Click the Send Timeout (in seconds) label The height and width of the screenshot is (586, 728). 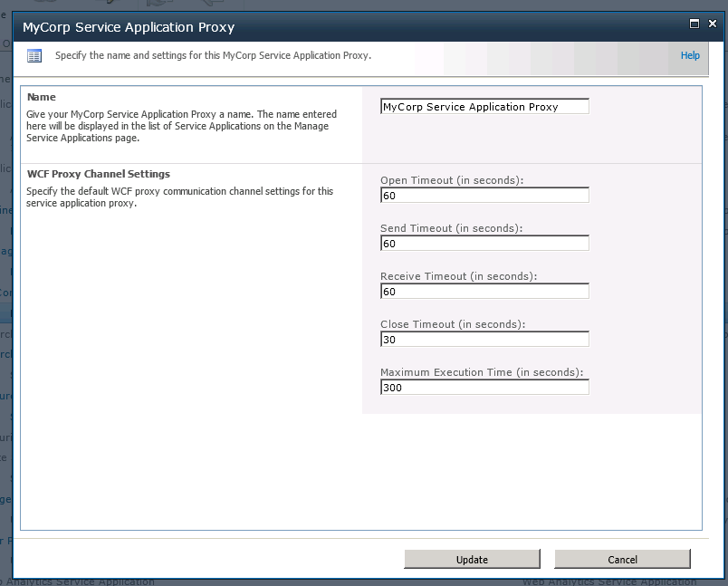tap(451, 228)
